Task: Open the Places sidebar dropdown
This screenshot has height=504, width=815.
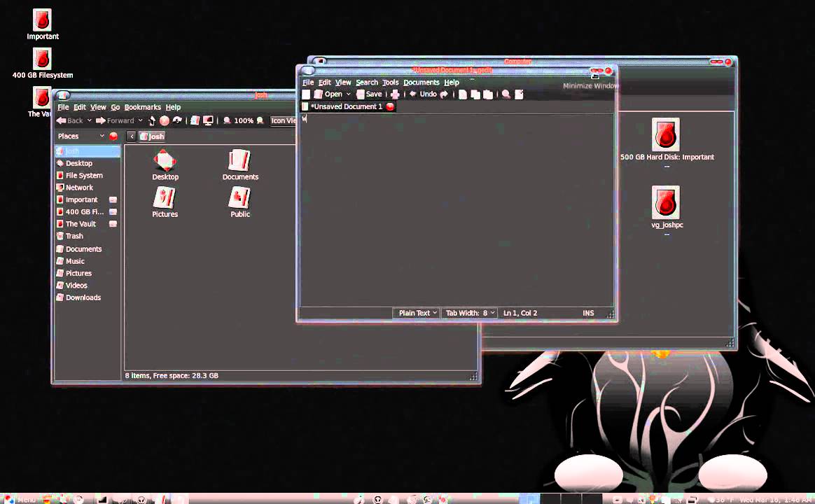Action: [81, 136]
